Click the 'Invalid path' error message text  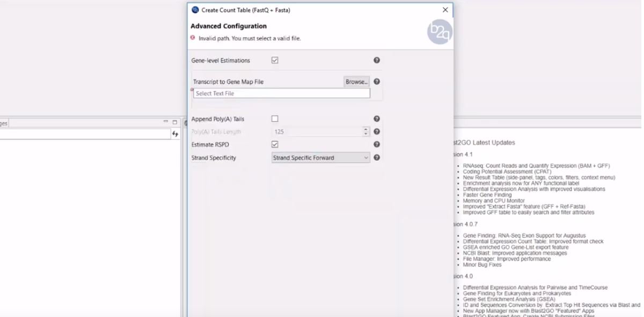coord(250,39)
